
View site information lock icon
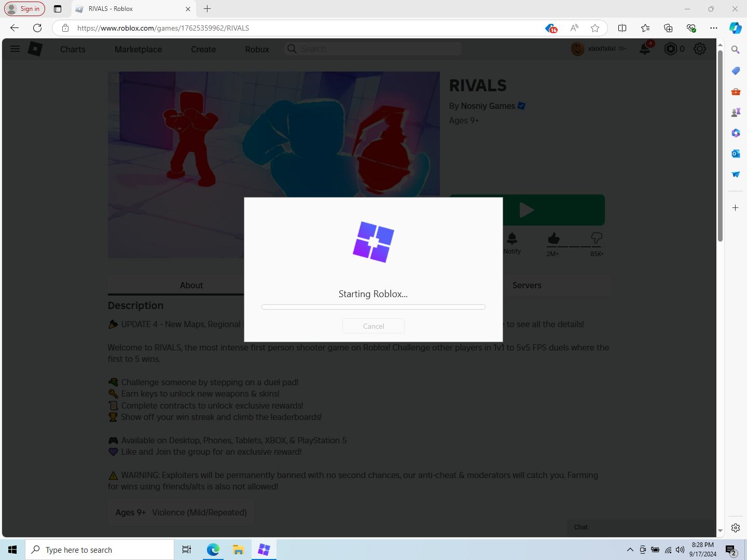(65, 28)
